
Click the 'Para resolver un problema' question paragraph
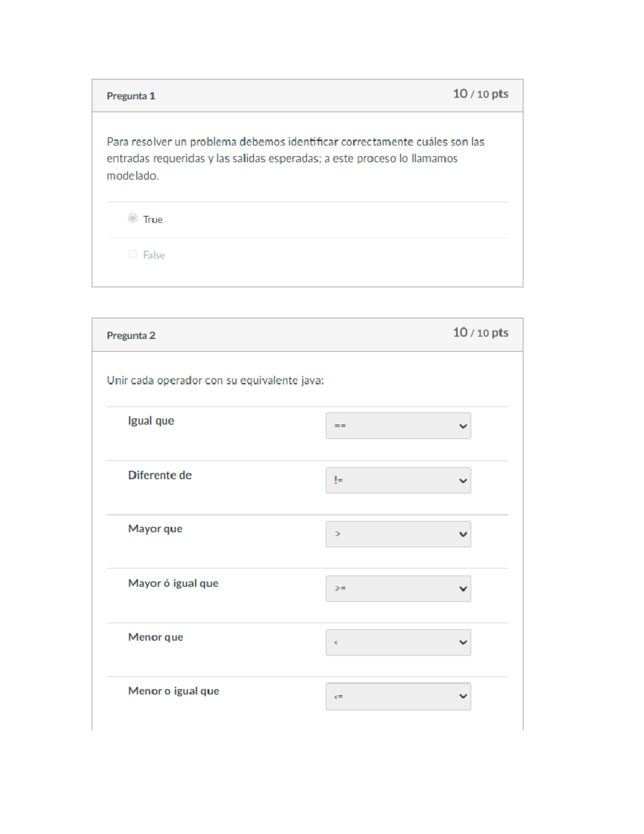[x=295, y=158]
